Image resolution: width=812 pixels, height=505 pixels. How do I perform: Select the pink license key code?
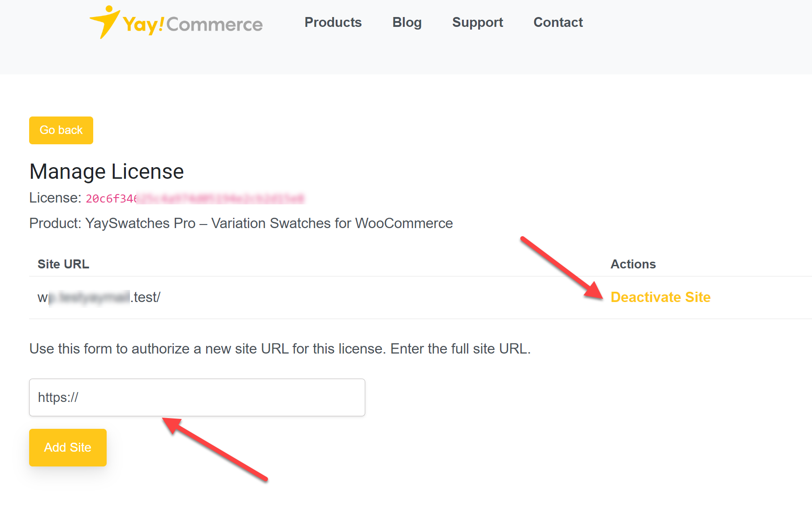click(x=195, y=199)
